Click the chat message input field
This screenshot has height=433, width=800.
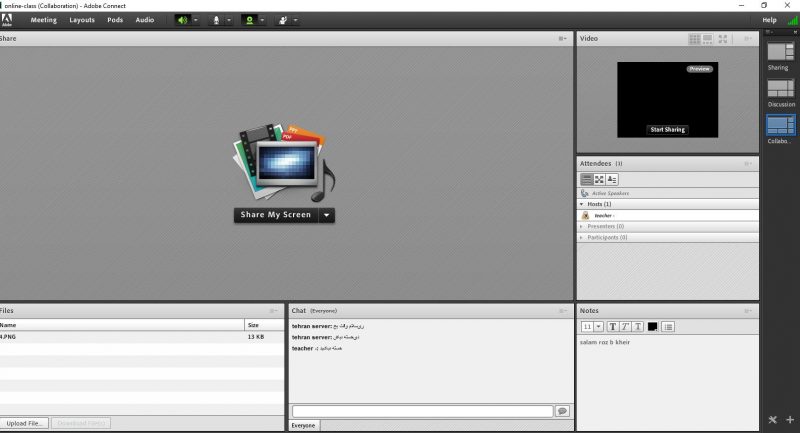click(421, 411)
